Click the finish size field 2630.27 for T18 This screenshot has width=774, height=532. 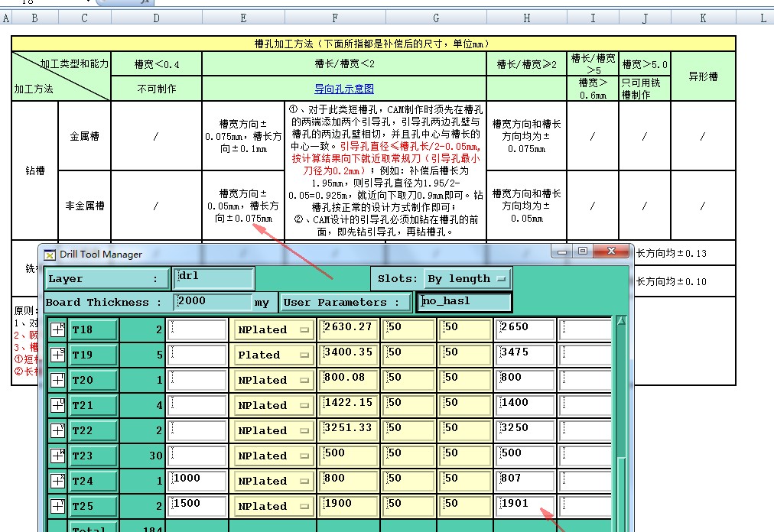(348, 329)
